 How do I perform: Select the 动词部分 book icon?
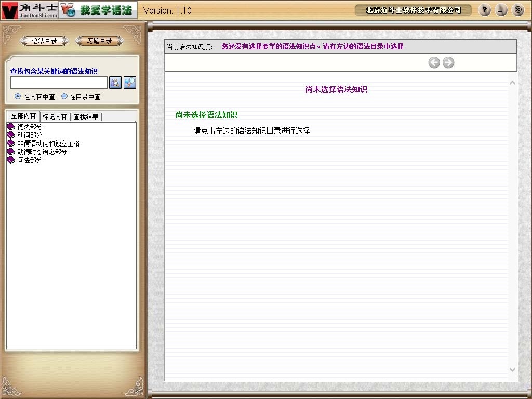[x=11, y=135]
